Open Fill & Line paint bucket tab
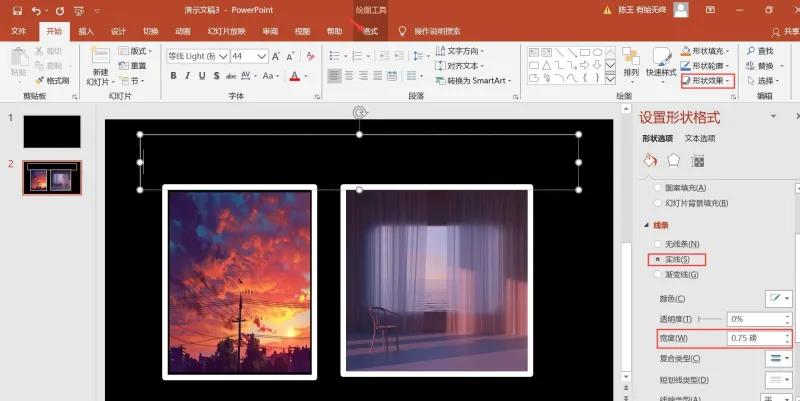Viewport: 800px width, 401px height. (x=649, y=161)
